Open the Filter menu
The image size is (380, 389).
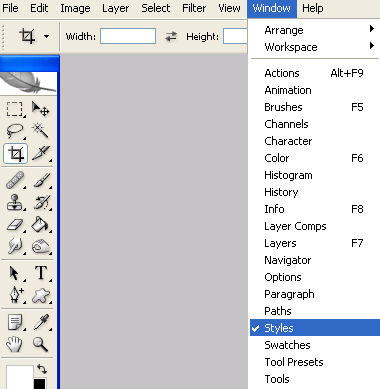[194, 8]
